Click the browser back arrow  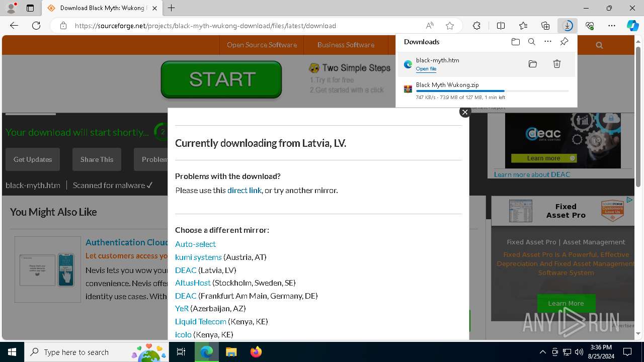(x=14, y=26)
